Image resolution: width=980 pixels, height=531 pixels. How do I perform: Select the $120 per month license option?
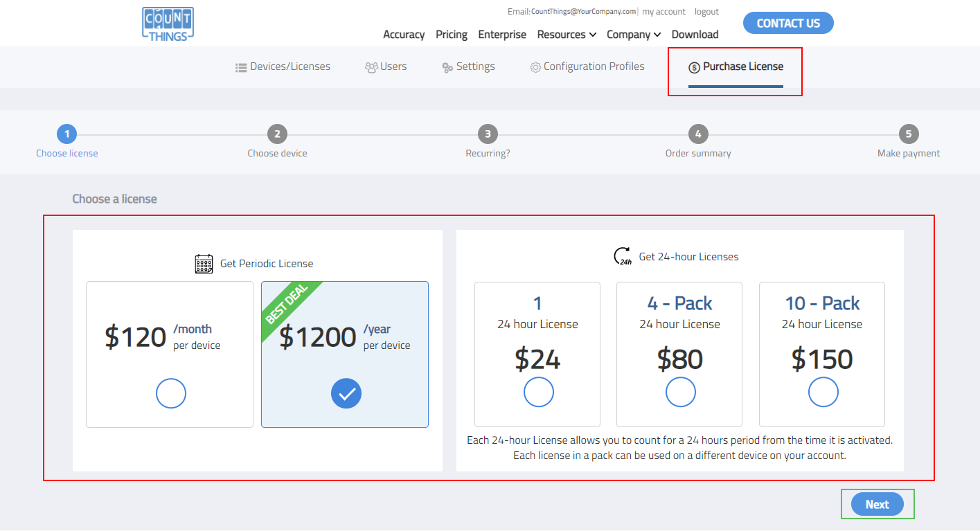coord(171,394)
